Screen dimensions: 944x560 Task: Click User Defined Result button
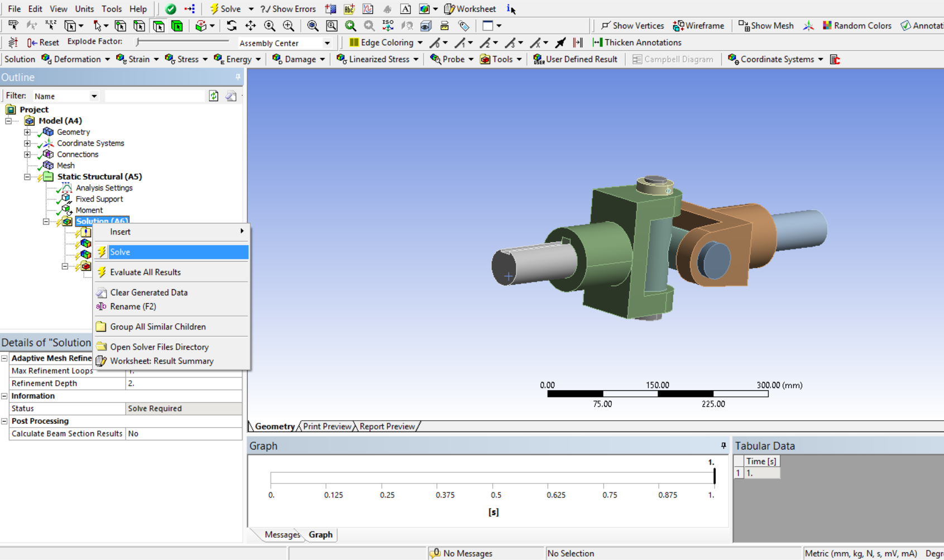point(576,59)
